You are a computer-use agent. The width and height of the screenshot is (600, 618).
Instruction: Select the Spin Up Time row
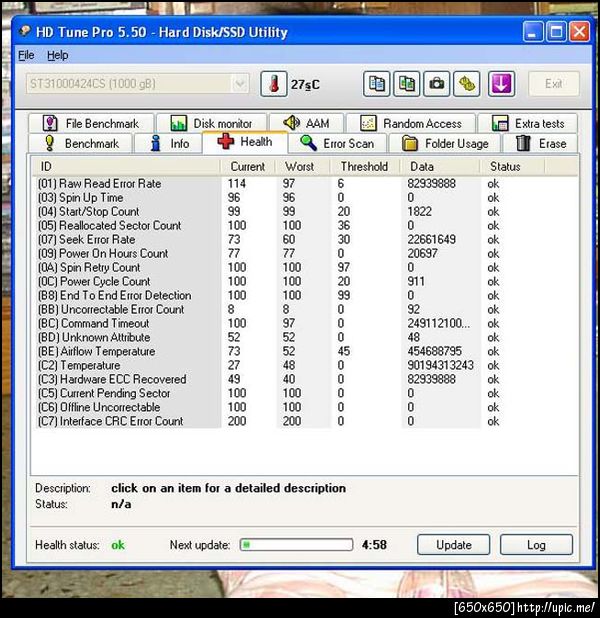coord(304,197)
